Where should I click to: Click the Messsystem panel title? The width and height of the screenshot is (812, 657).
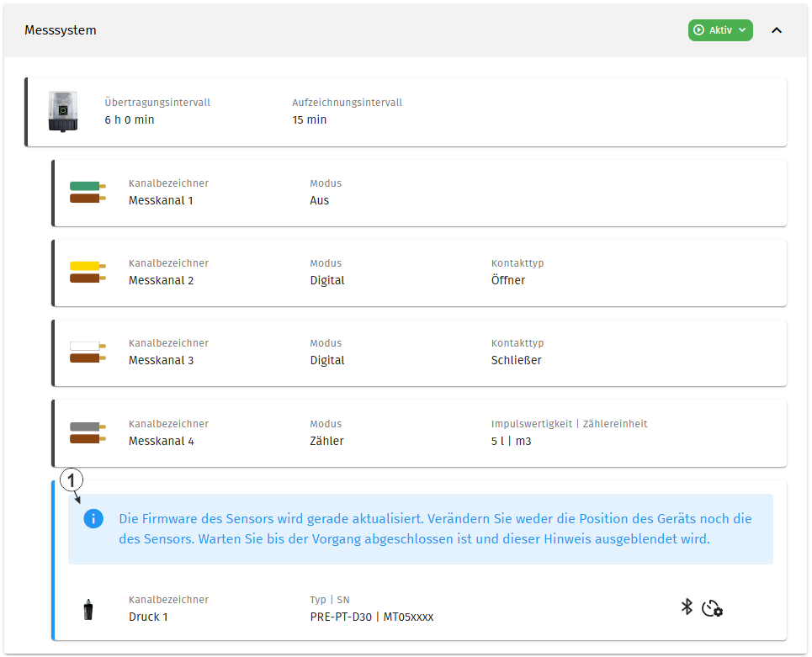pos(61,30)
